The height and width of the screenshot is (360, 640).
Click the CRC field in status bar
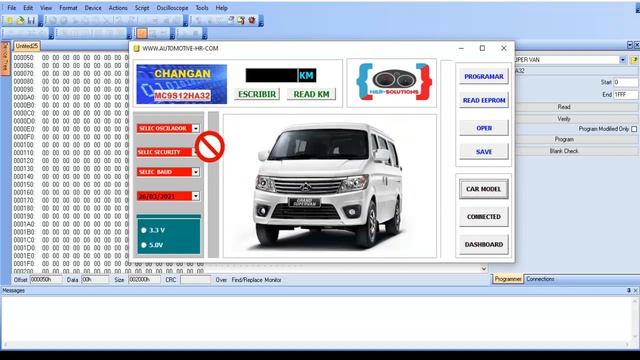tap(196, 280)
